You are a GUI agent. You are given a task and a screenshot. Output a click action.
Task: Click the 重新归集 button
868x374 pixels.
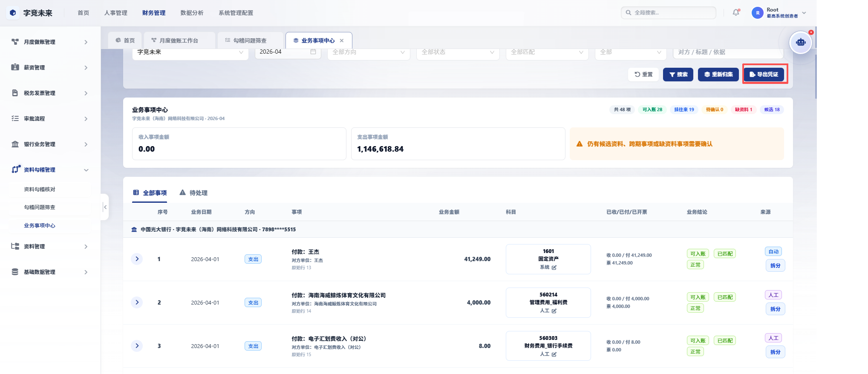click(x=718, y=74)
